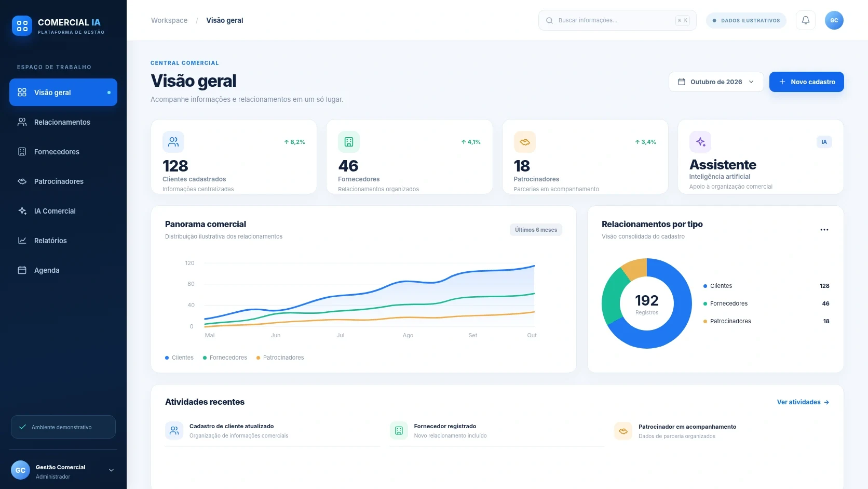
Task: Click the checkmark in Ambiente demonstrativo
Action: pyautogui.click(x=22, y=427)
